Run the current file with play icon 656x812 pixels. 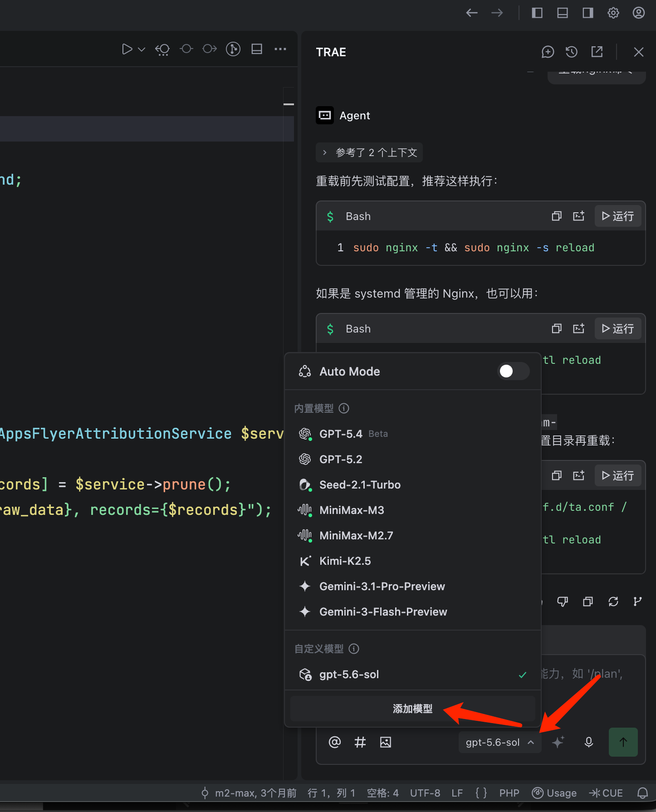[127, 49]
